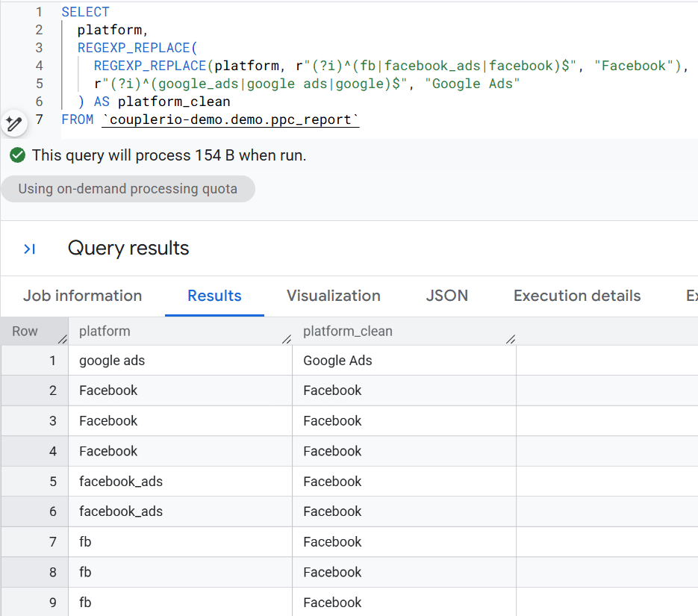This screenshot has height=616, width=698.
Task: Click the "Google Ads" string on line 5
Action: point(473,84)
